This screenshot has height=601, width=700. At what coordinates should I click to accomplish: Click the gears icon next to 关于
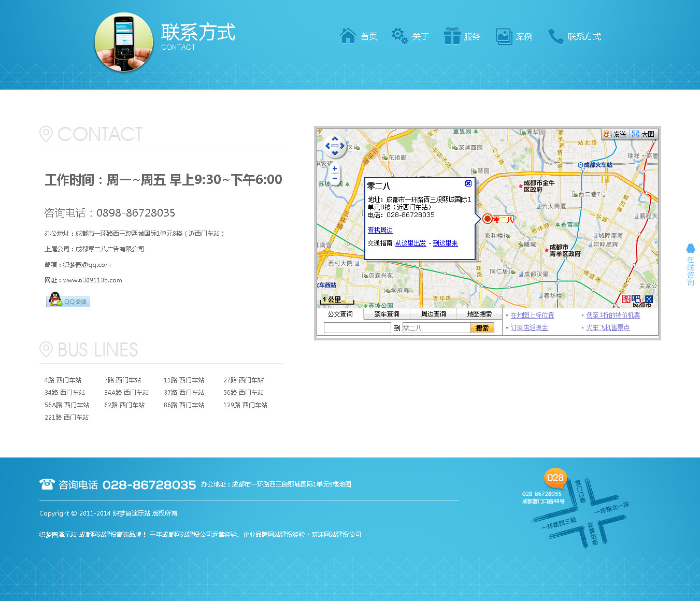pos(399,36)
